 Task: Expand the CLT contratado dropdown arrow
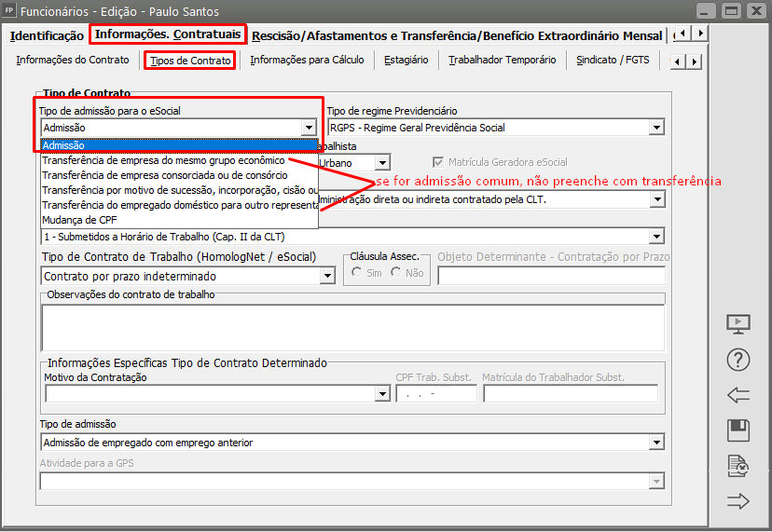(x=657, y=199)
